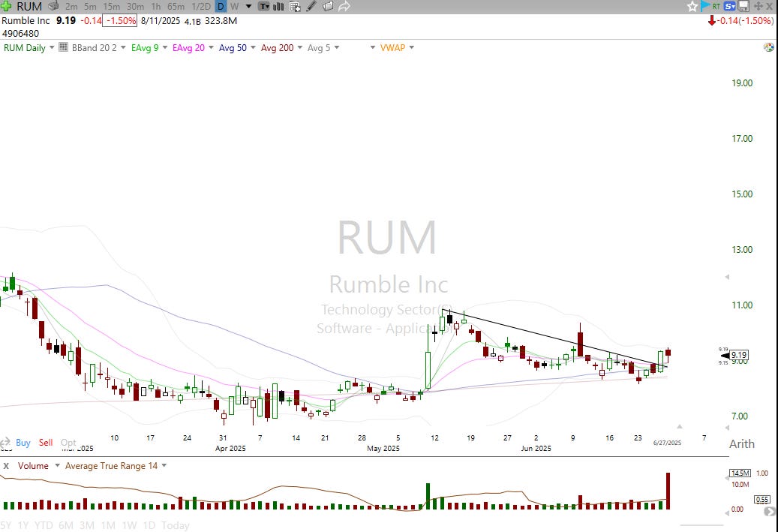Open the chart template T dropdown
Screen dimensions: 778x532
pos(265,7)
